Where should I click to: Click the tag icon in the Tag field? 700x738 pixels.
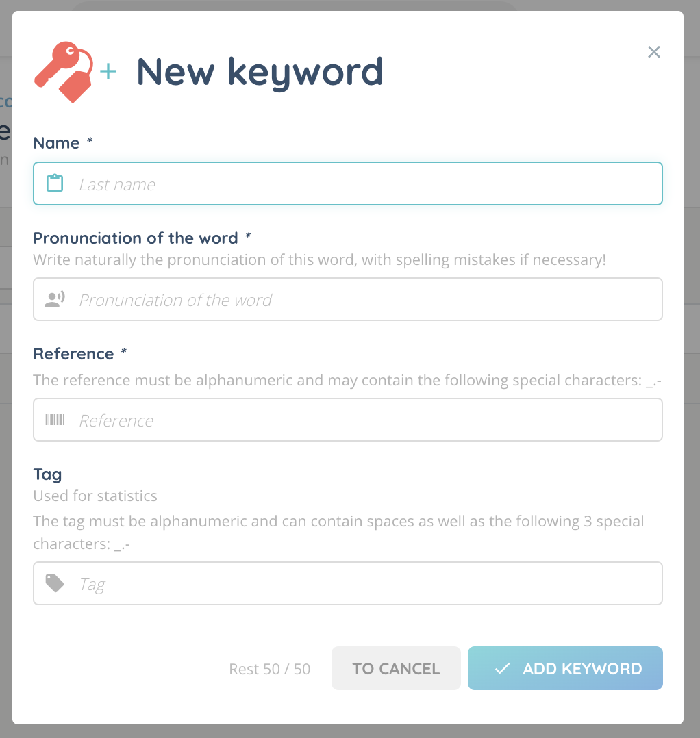pyautogui.click(x=55, y=583)
